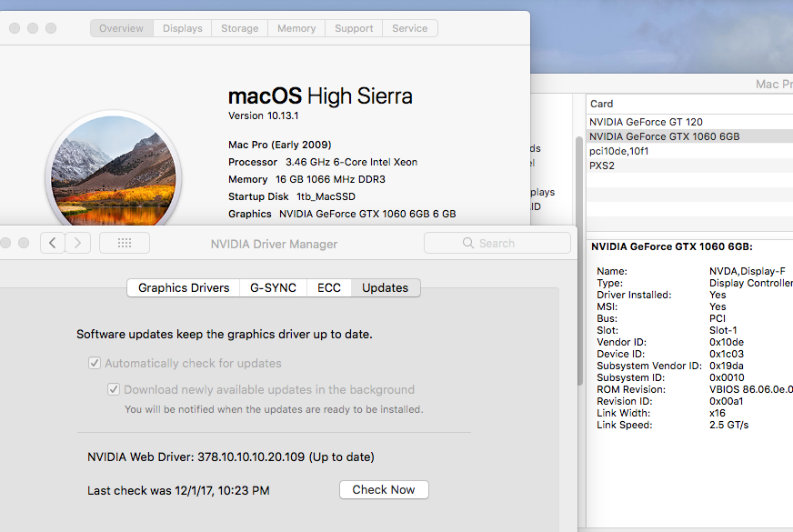Click the Subsystem ID value 0x0010
The image size is (793, 532).
tap(727, 377)
